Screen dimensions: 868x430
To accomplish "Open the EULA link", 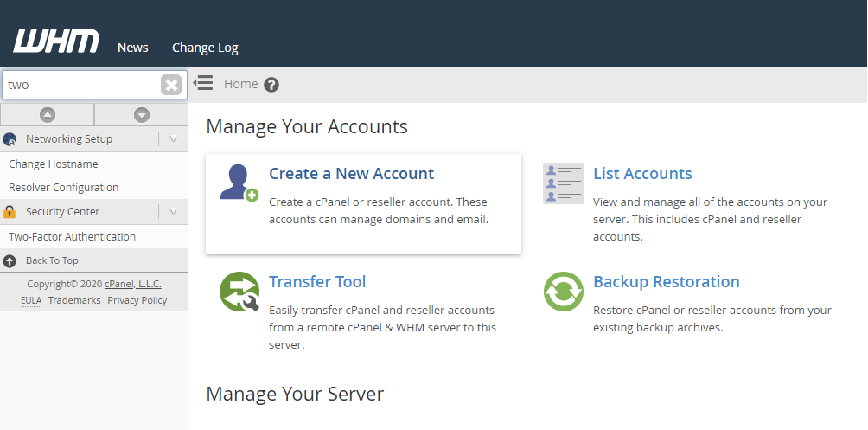I will click(31, 300).
